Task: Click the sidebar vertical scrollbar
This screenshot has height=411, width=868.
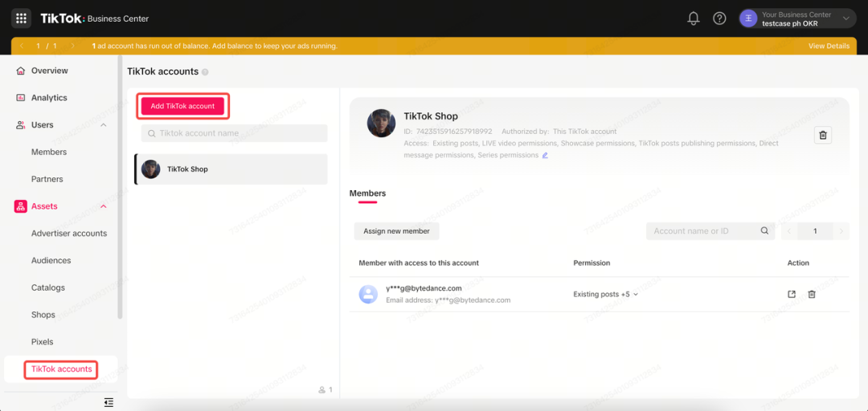Action: click(x=120, y=188)
